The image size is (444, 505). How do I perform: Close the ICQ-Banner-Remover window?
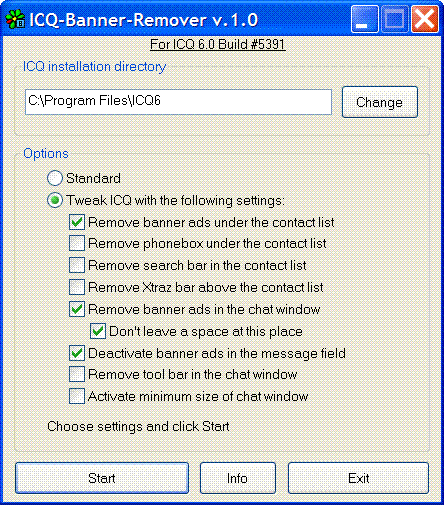point(425,19)
